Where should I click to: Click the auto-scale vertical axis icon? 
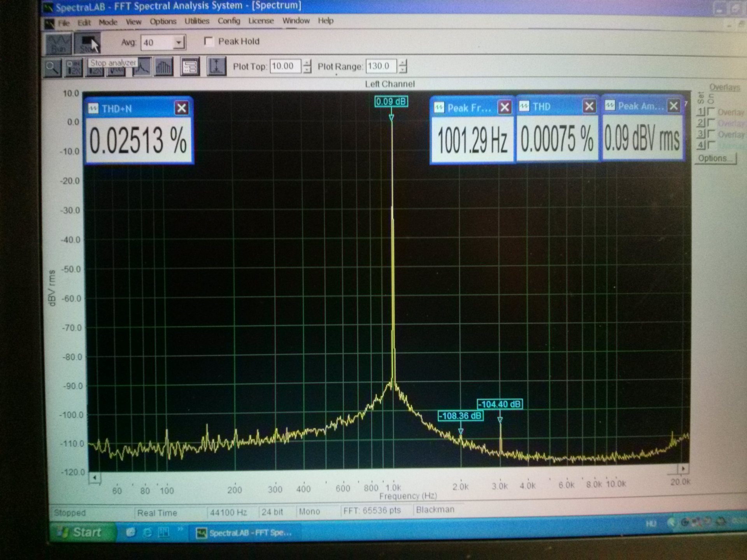pyautogui.click(x=216, y=66)
